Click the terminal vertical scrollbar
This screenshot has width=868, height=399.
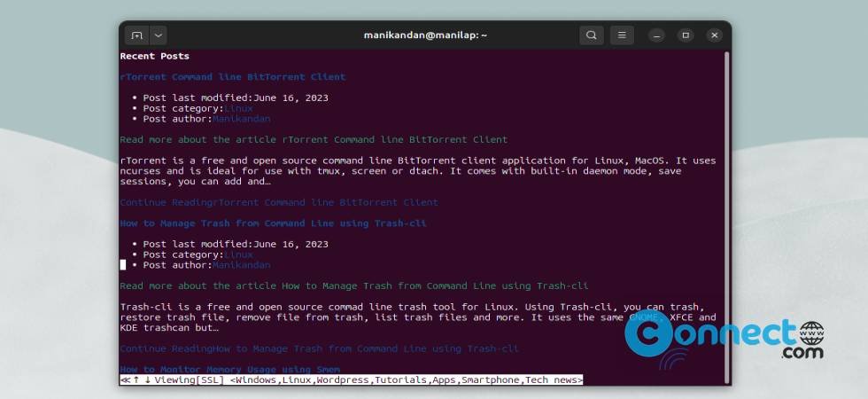click(726, 216)
